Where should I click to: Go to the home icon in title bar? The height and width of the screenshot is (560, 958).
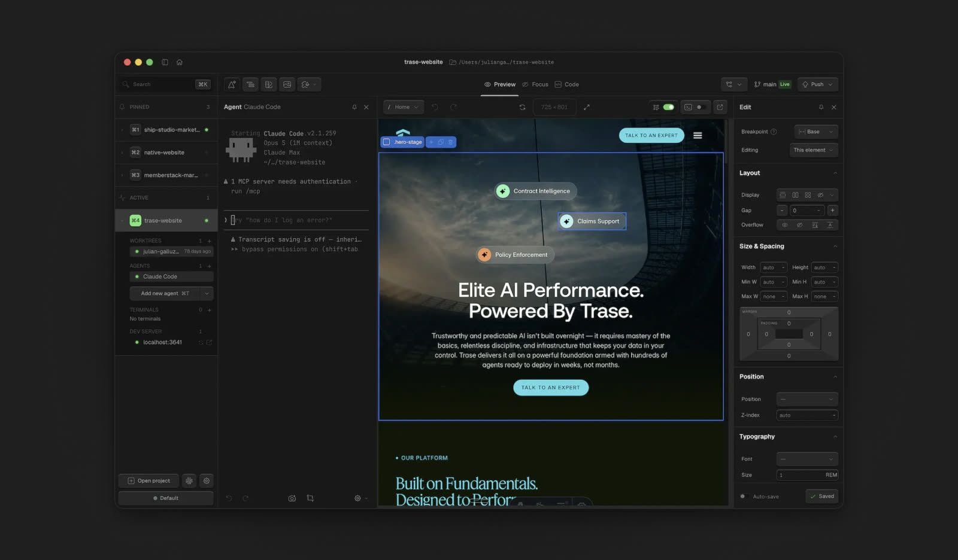(x=180, y=62)
